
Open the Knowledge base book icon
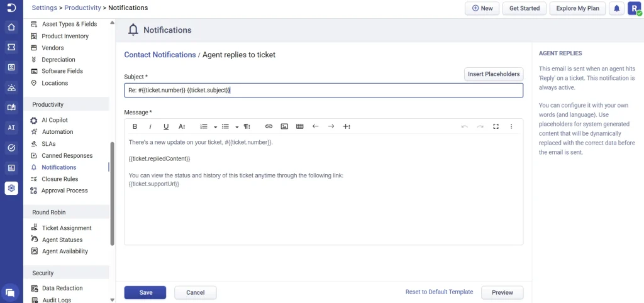pyautogui.click(x=11, y=107)
